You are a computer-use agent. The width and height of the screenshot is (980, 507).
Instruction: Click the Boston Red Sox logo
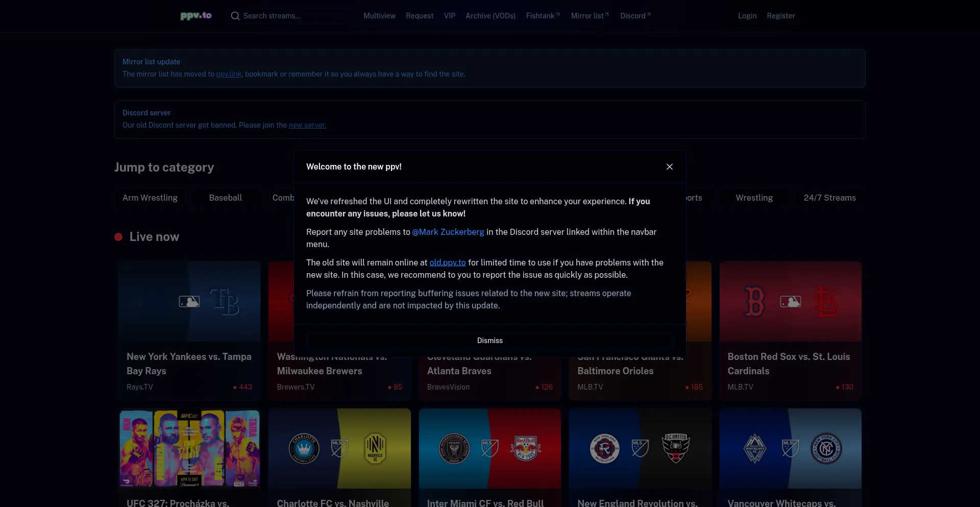point(755,302)
